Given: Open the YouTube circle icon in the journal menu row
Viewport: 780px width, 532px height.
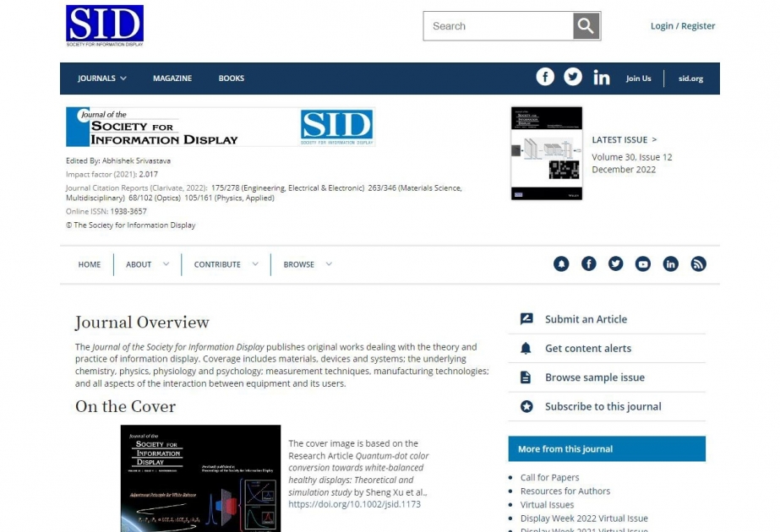Looking at the screenshot, I should coord(643,263).
